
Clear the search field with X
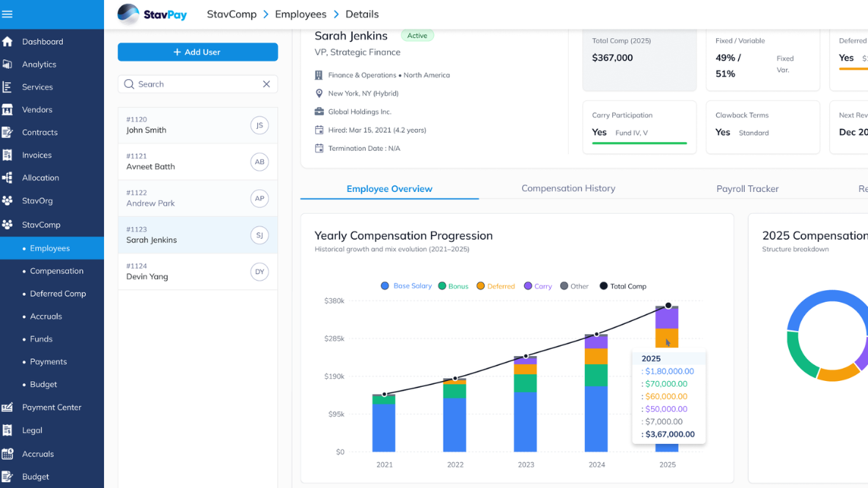click(266, 84)
